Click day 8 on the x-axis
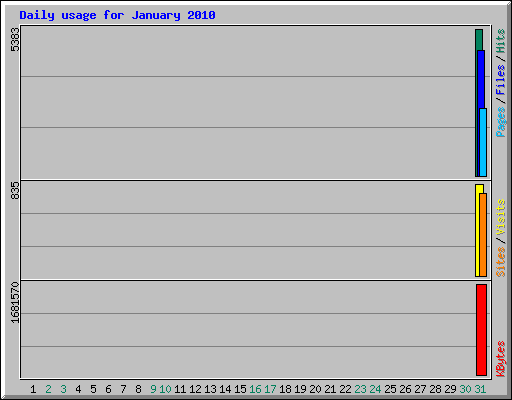This screenshot has width=512, height=400. (138, 389)
